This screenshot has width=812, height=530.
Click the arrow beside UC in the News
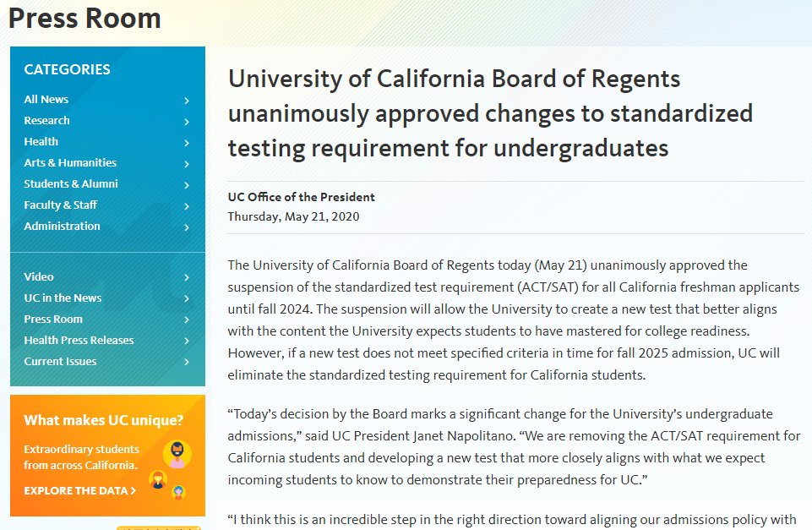(187, 299)
